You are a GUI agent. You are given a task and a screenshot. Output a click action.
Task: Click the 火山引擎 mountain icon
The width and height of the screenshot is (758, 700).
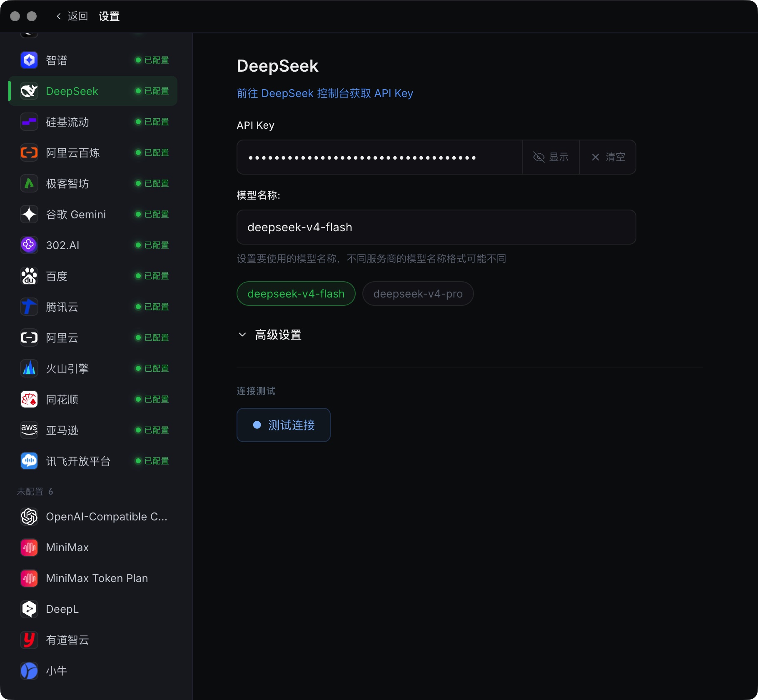click(x=29, y=369)
